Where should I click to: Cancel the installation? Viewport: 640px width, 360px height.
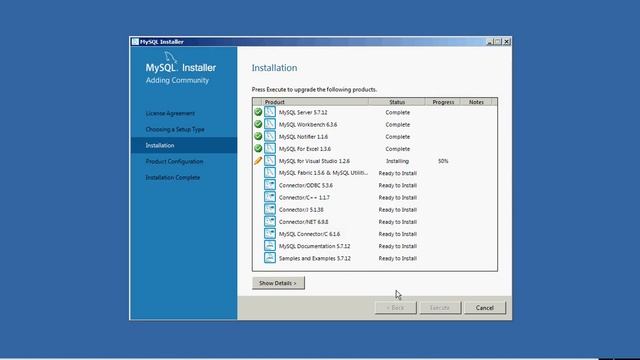pos(484,308)
